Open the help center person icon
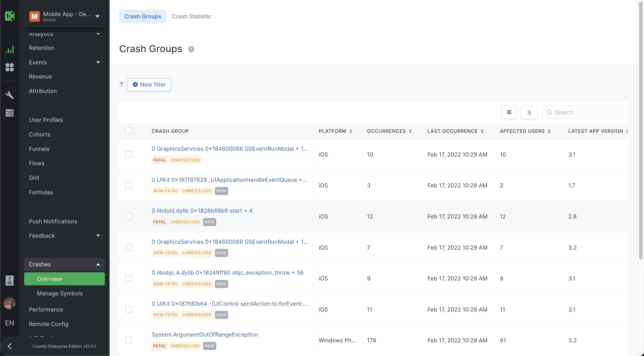 (x=9, y=280)
